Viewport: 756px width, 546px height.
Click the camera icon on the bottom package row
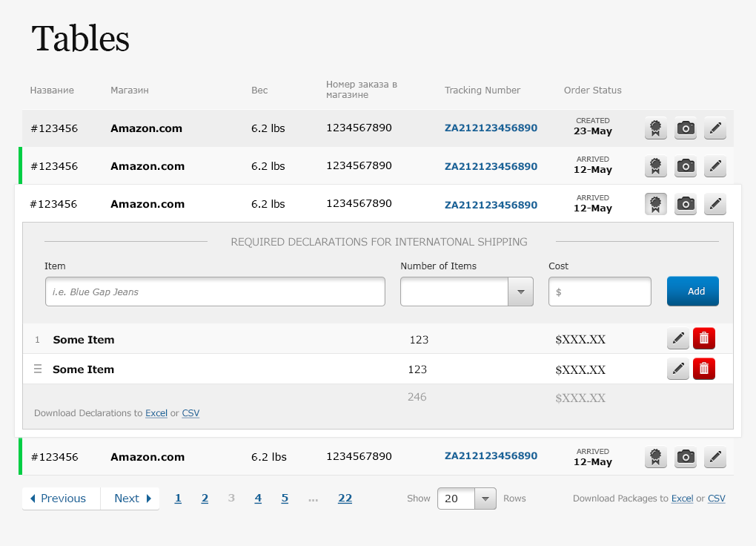tap(685, 455)
